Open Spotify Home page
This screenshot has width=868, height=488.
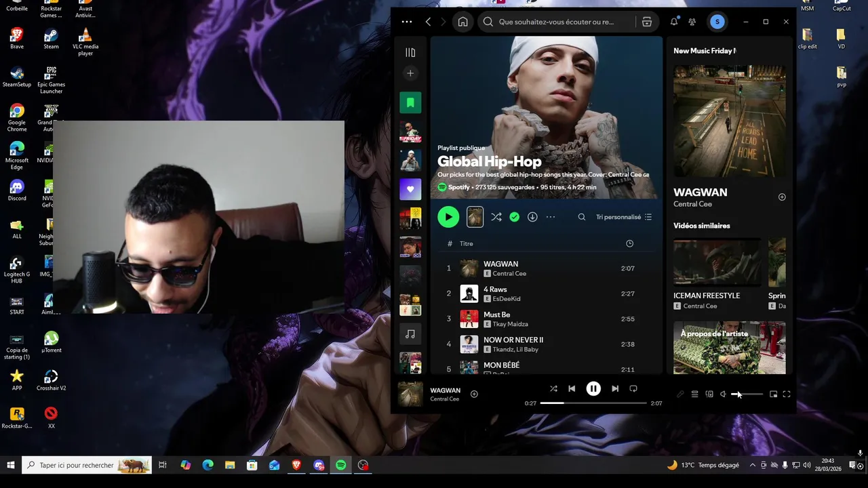462,22
